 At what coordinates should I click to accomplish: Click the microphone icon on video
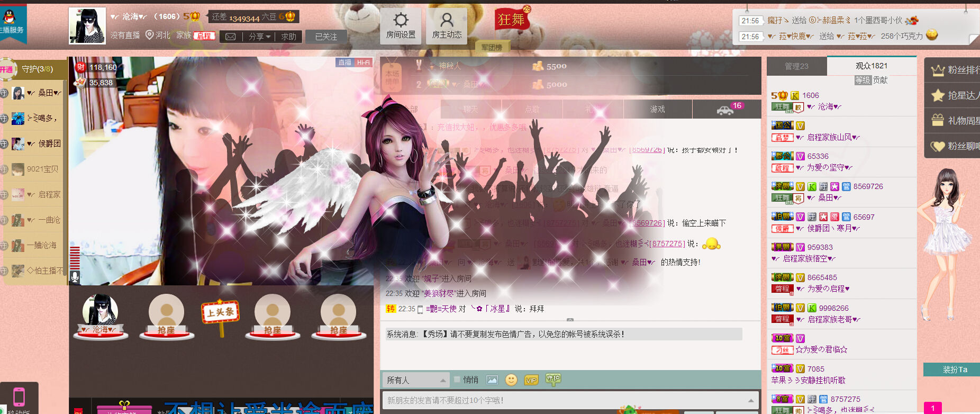(x=75, y=276)
